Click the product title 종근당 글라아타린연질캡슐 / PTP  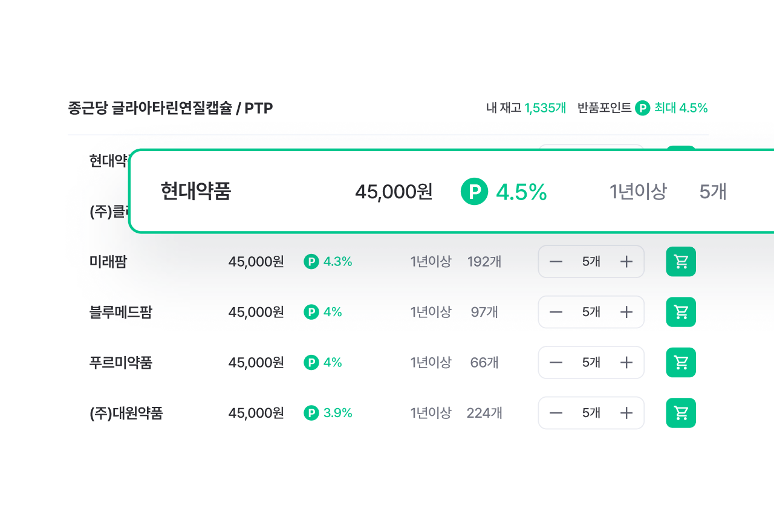pyautogui.click(x=171, y=108)
